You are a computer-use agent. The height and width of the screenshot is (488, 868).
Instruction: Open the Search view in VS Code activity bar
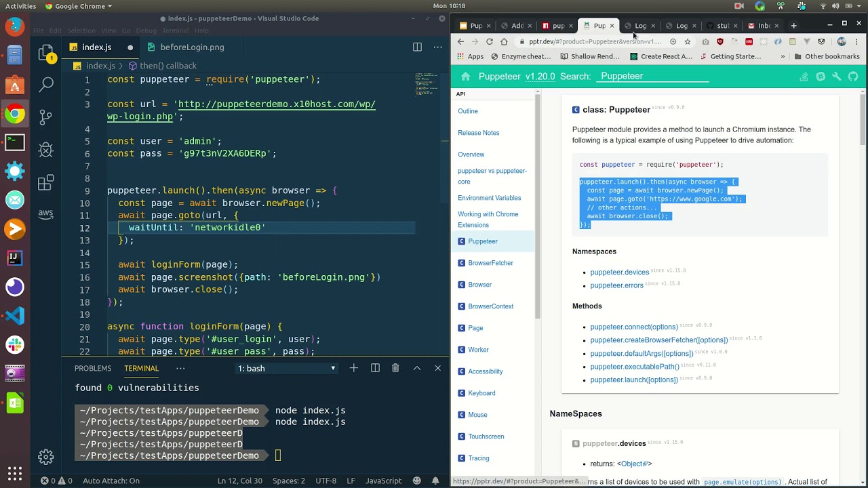coord(46,85)
